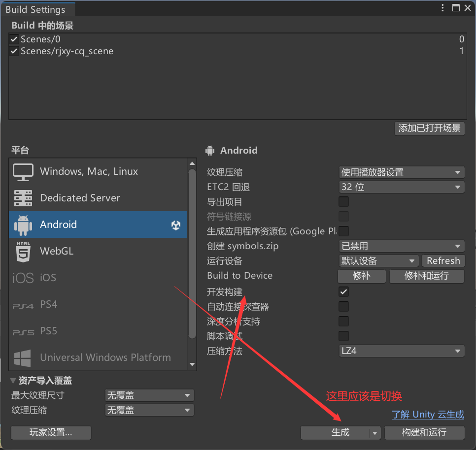Click the Android robot icon in platform list
476x450 pixels.
click(x=23, y=225)
